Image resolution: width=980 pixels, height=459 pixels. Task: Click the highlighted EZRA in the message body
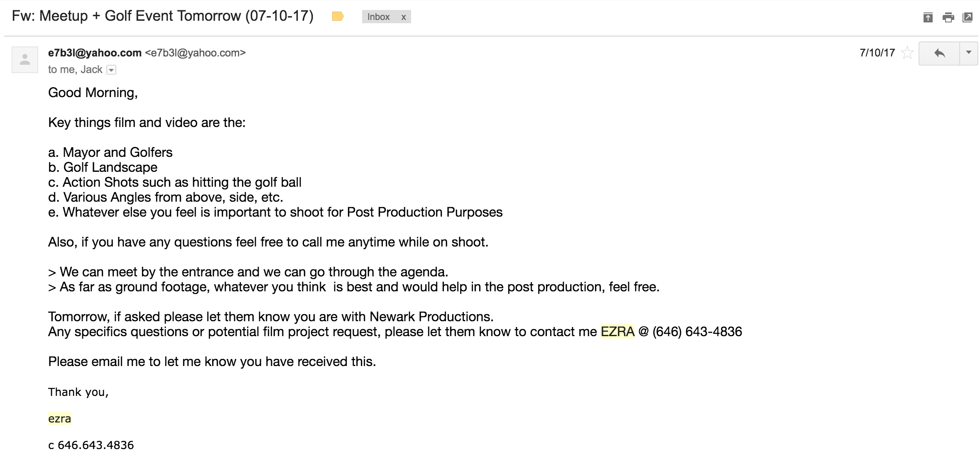(x=617, y=332)
